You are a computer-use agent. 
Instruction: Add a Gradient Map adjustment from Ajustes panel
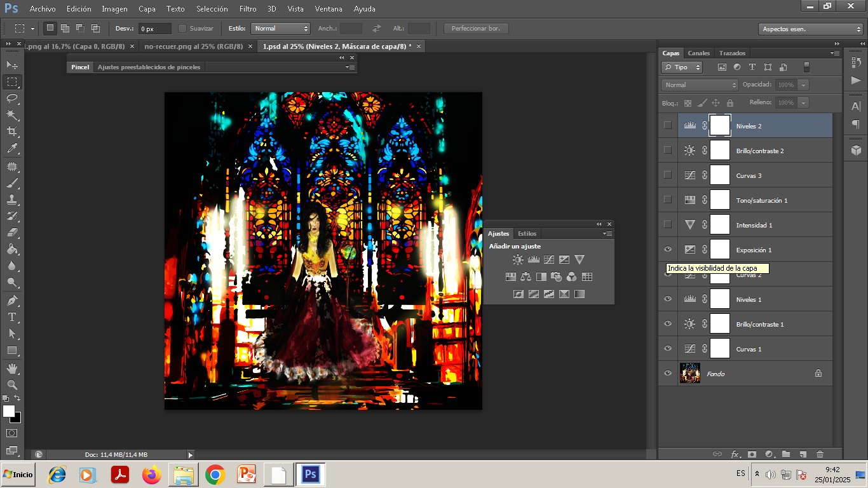tap(579, 294)
